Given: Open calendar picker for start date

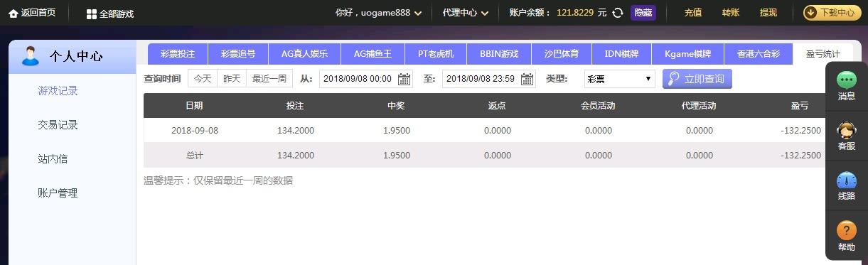Looking at the screenshot, I should click(404, 79).
